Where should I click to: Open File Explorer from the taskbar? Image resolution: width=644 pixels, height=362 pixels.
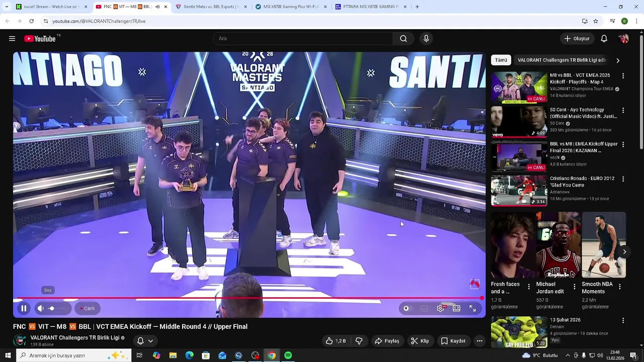point(173,355)
